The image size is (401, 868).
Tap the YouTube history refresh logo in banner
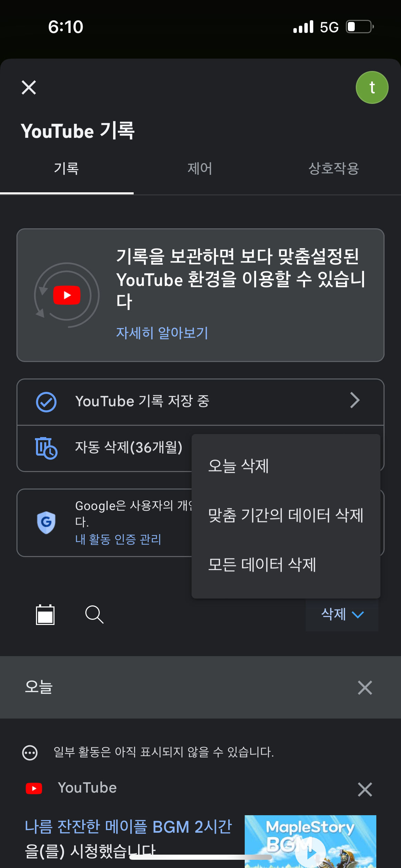67,295
